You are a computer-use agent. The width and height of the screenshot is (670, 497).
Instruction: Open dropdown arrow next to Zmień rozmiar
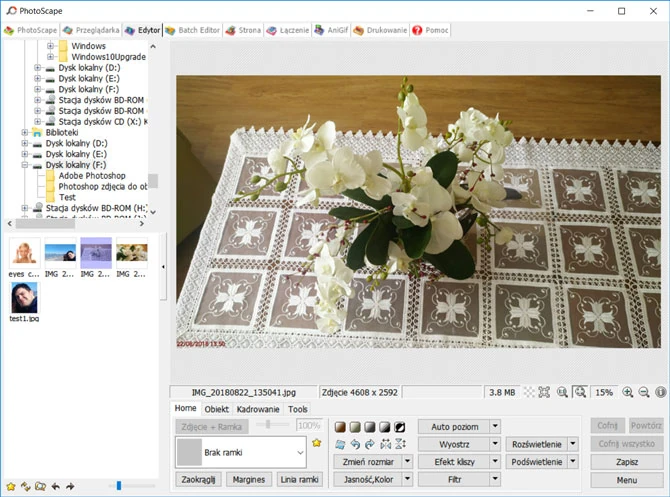[x=407, y=461]
